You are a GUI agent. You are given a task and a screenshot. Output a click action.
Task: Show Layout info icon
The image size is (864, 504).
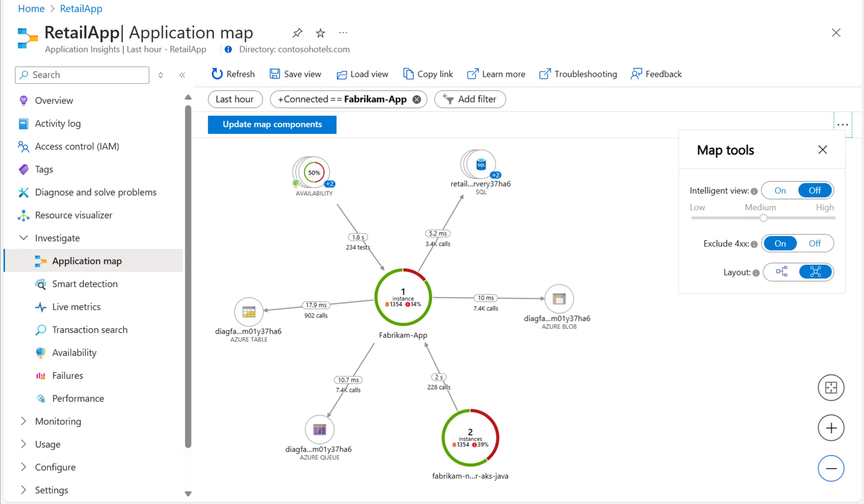756,273
